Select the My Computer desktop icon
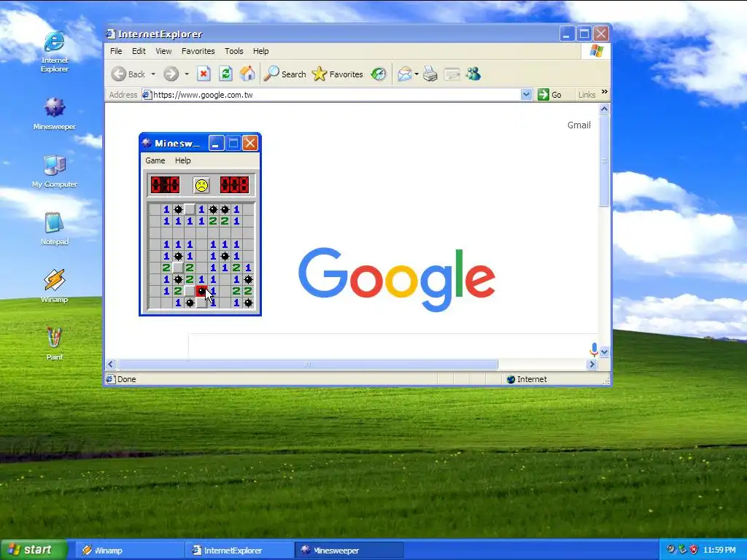Screen dimensions: 747x560 (x=54, y=171)
